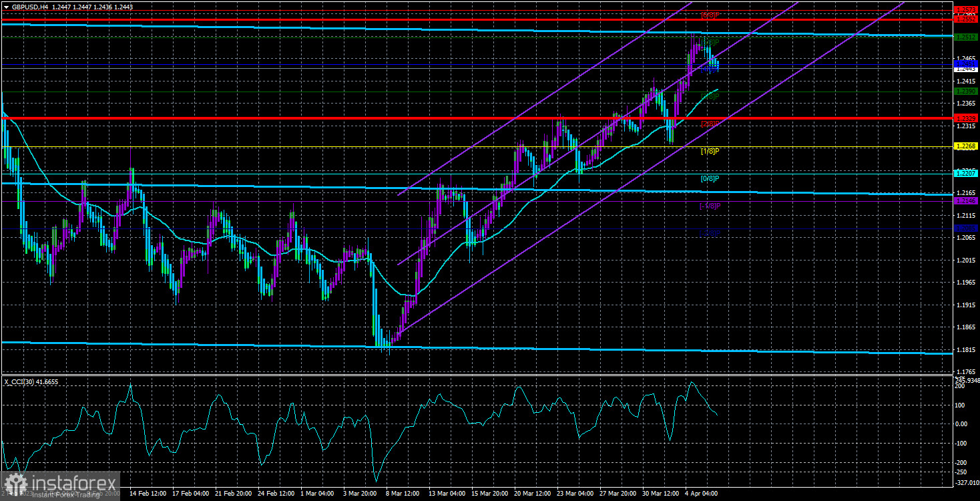
Task: Select the 1.2146 purple price tag
Action: point(966,201)
